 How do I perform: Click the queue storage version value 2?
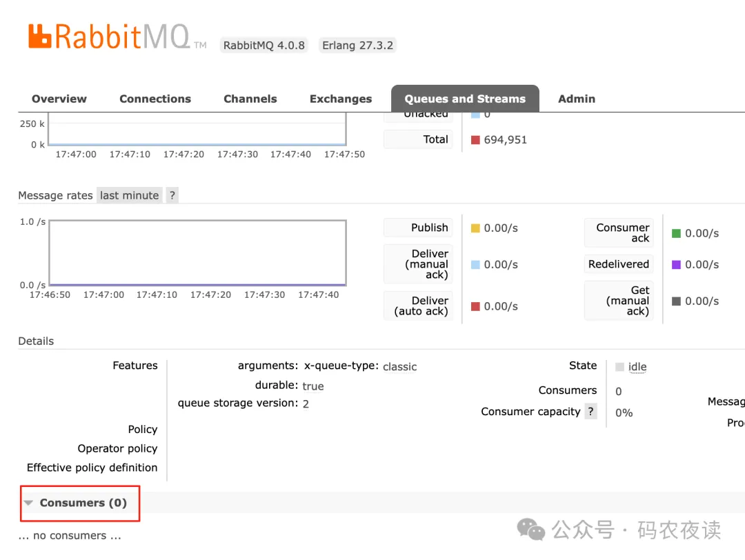[x=306, y=403]
